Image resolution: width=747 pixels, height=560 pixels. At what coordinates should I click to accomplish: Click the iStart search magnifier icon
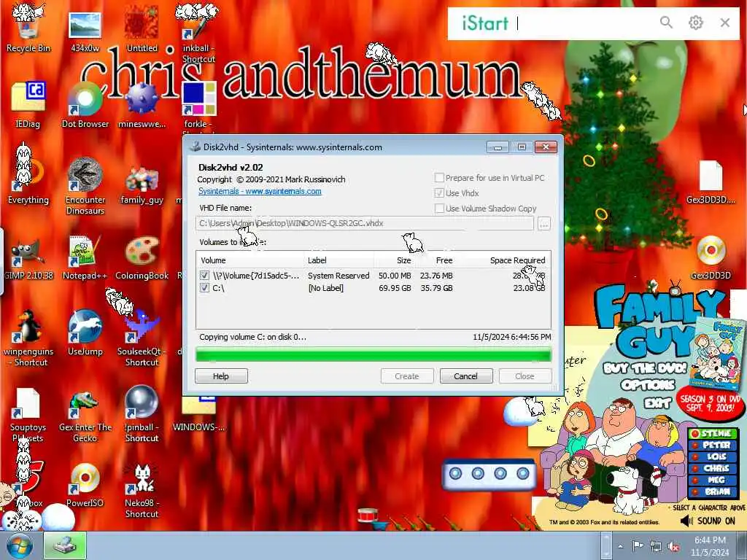667,23
